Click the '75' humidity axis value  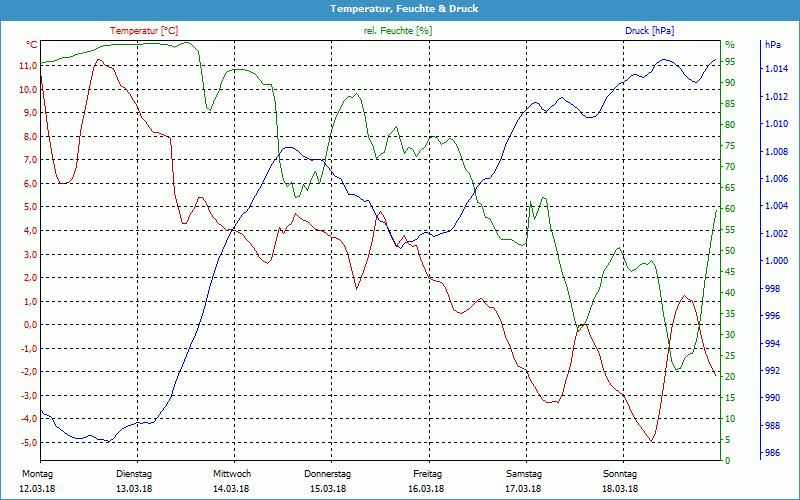(730, 146)
